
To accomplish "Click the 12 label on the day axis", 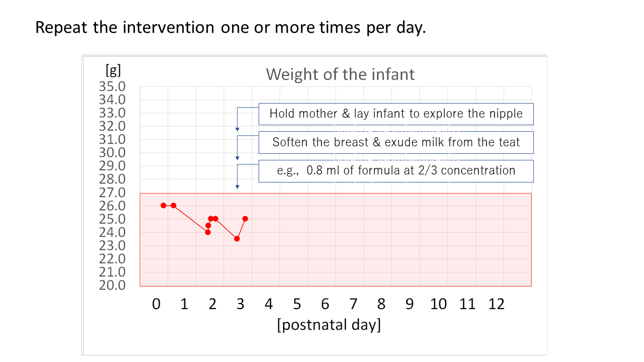I will click(x=496, y=304).
